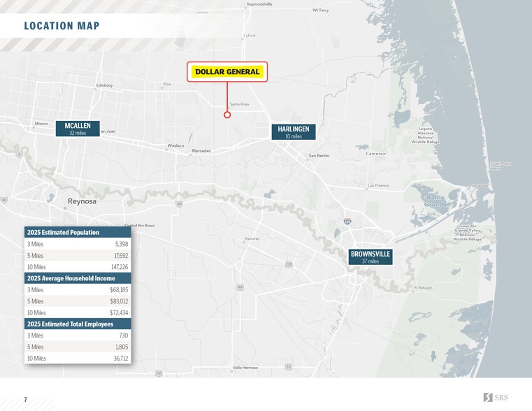Click page number 7 in the footer
The width and height of the screenshot is (532, 411).
click(x=25, y=400)
